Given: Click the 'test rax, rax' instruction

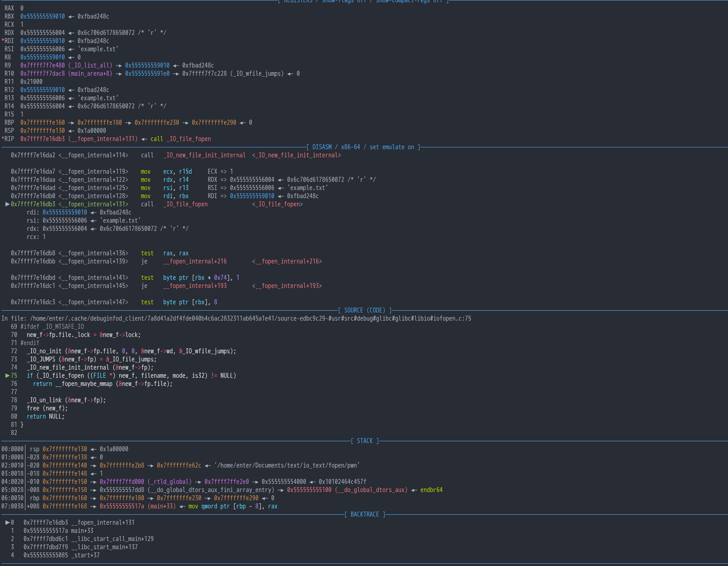Looking at the screenshot, I should click(x=165, y=253).
